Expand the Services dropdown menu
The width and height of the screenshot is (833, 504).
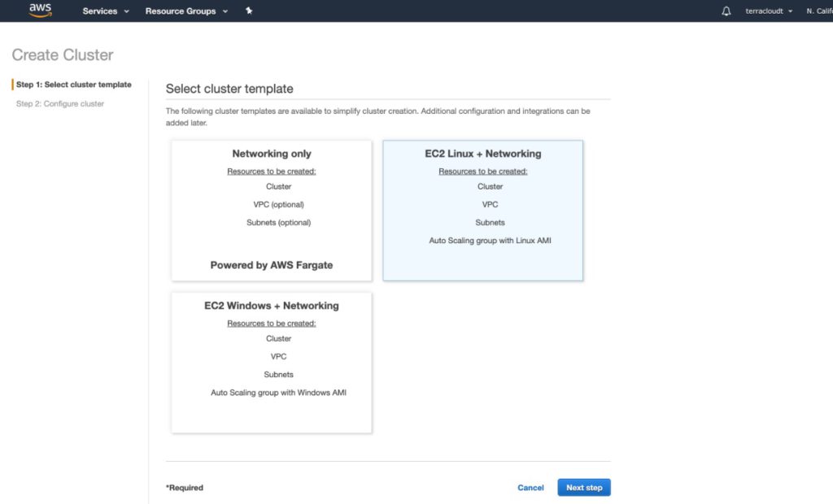(106, 11)
